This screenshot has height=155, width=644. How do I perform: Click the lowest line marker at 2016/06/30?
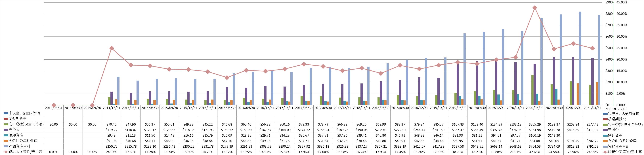pos(227,78)
